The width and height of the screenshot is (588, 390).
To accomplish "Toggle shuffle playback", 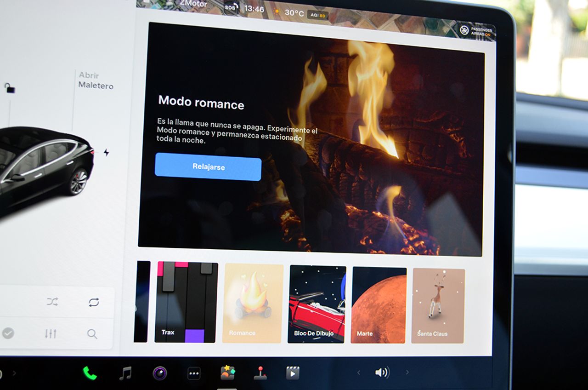I will click(52, 302).
